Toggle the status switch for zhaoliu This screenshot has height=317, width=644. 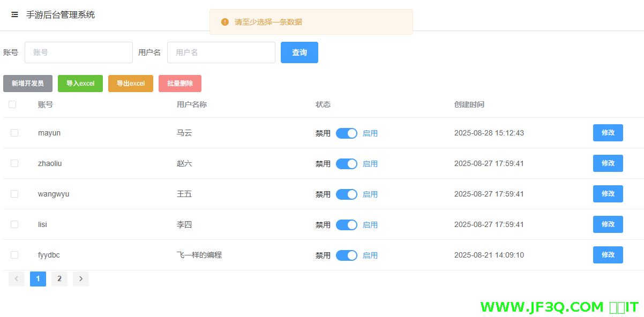pos(346,163)
